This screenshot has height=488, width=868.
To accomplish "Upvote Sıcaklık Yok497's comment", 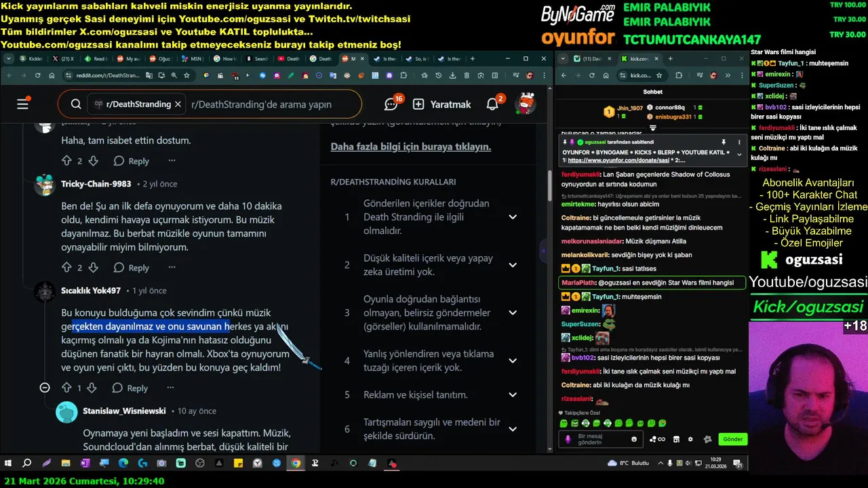I will pyautogui.click(x=66, y=388).
